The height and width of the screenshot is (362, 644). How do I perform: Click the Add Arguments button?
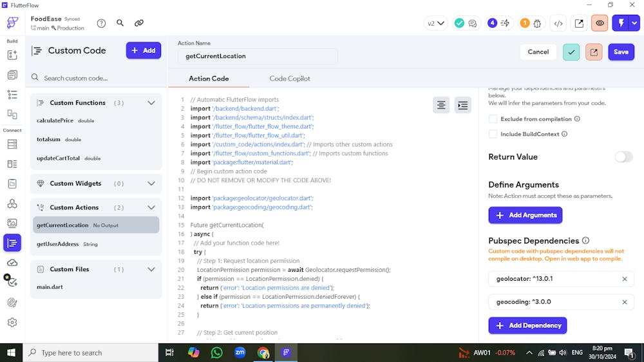[526, 215]
